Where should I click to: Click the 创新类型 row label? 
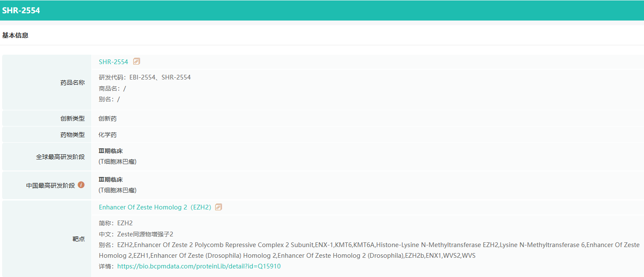click(73, 118)
